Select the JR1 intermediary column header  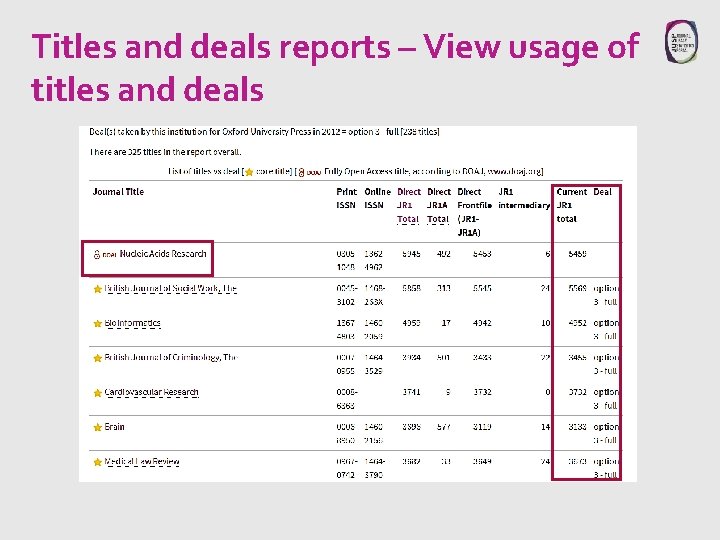(x=524, y=198)
